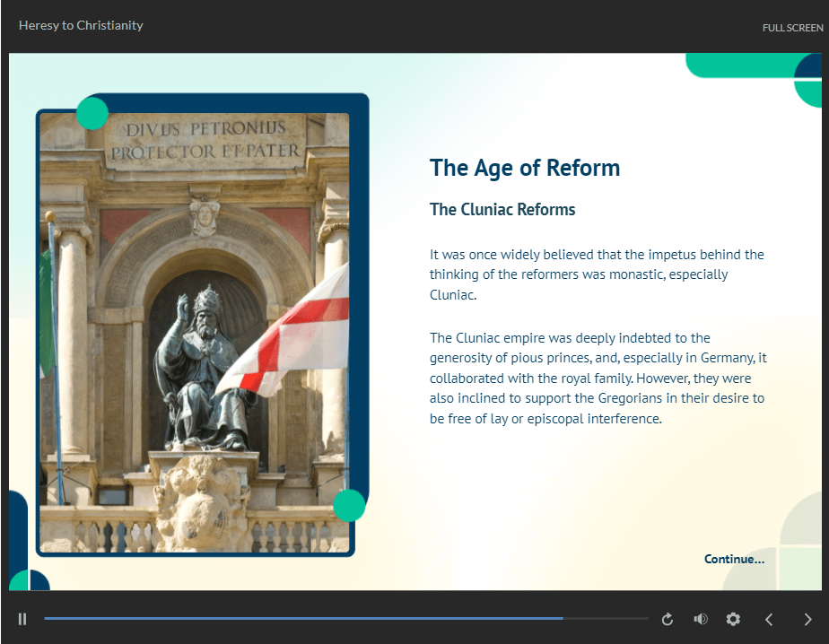Viewport: 829px width, 644px height.
Task: Mute the audio volume
Action: point(701,619)
